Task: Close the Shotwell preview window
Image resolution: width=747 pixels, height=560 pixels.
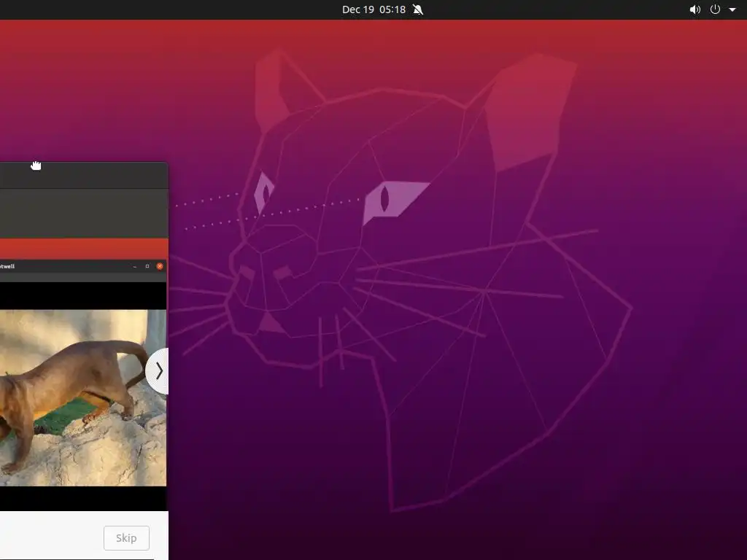Action: (160, 266)
